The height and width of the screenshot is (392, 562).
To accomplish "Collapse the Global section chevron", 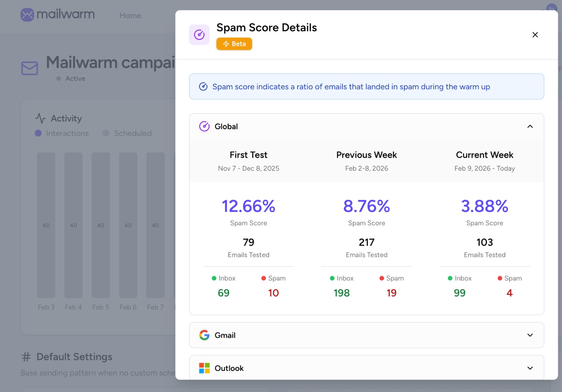I will pos(530,126).
